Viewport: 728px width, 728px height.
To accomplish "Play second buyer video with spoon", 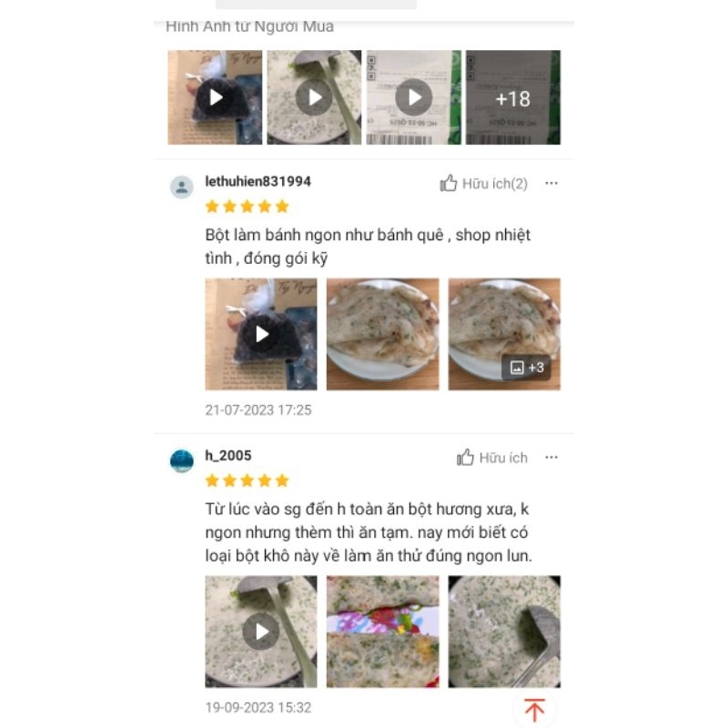I will 314,97.
